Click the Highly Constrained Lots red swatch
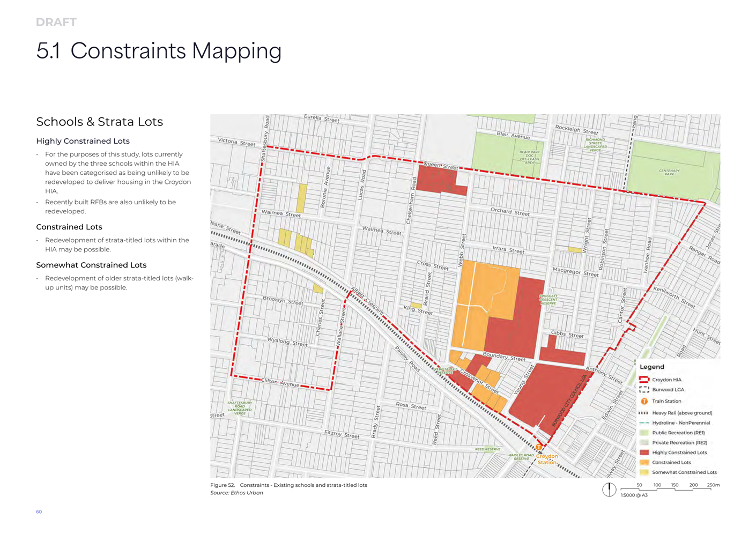The image size is (756, 534). 644,453
